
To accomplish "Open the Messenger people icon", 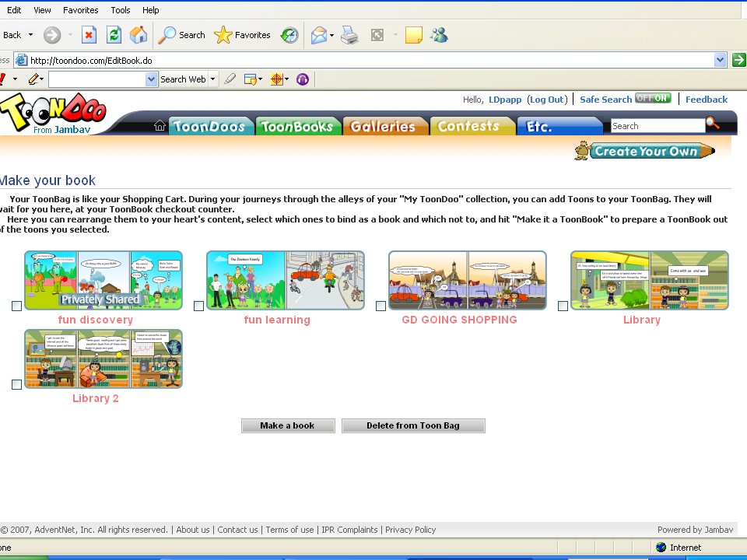I will click(x=439, y=35).
